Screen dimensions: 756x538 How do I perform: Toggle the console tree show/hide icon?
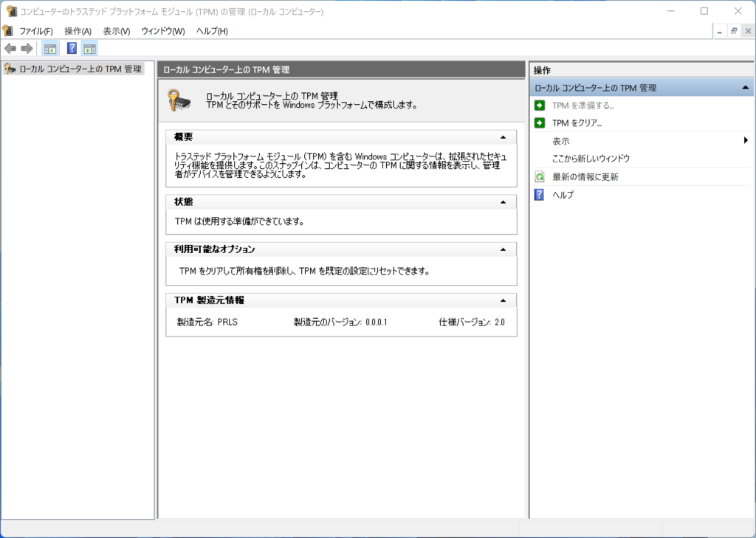coord(50,48)
